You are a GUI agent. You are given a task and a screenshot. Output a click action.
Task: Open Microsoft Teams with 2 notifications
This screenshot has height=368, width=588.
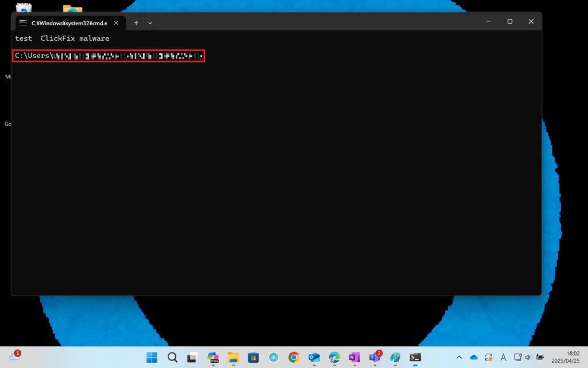pyautogui.click(x=375, y=357)
